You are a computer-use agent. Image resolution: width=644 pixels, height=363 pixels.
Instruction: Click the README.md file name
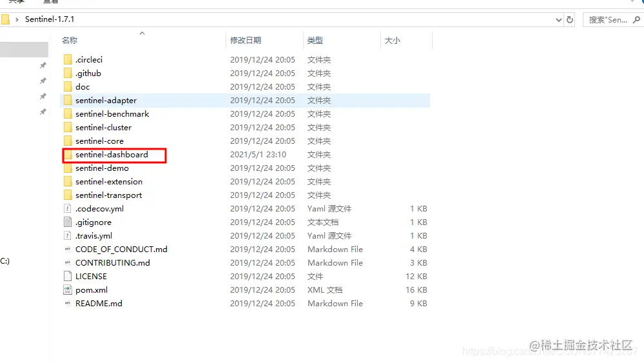tap(99, 304)
